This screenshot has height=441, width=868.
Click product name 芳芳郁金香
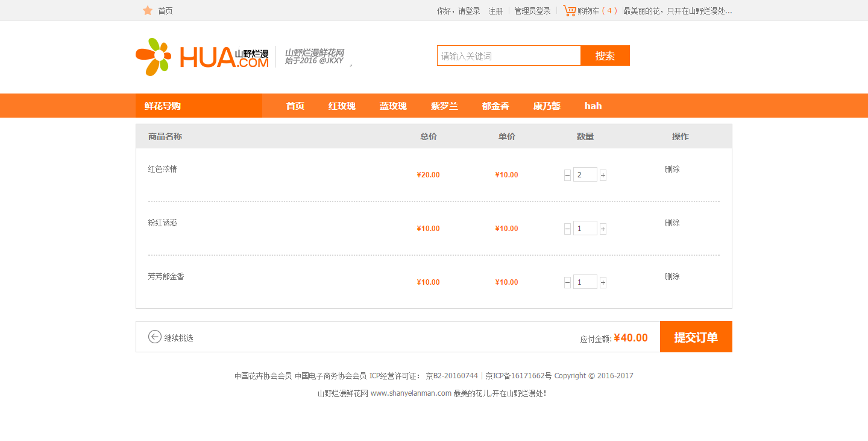[166, 276]
